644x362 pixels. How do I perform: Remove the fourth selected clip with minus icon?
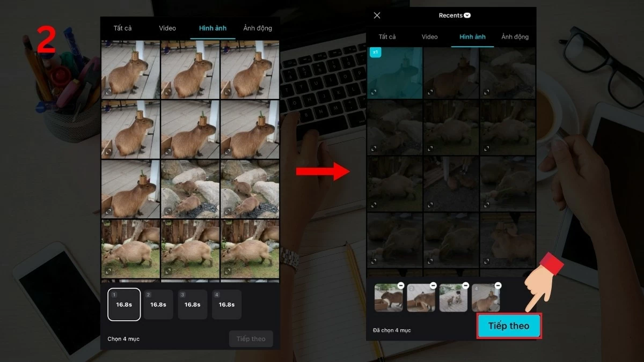pos(497,286)
